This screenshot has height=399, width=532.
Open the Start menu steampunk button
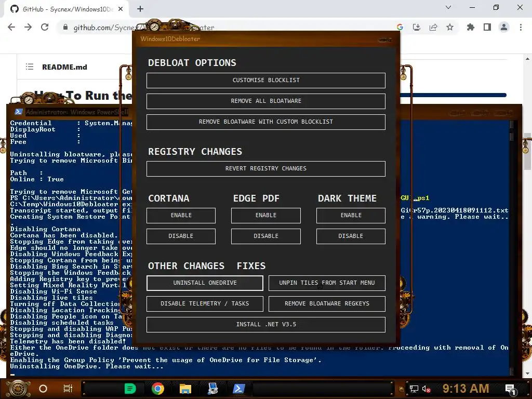(18, 389)
